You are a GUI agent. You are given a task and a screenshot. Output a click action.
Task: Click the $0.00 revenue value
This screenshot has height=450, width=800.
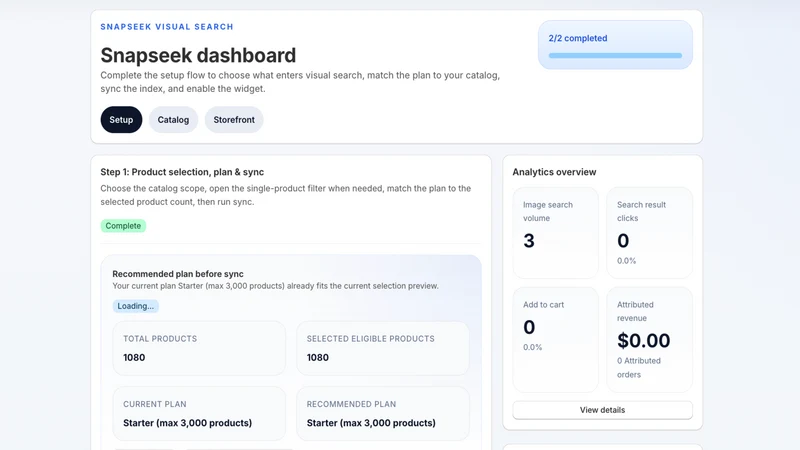643,340
